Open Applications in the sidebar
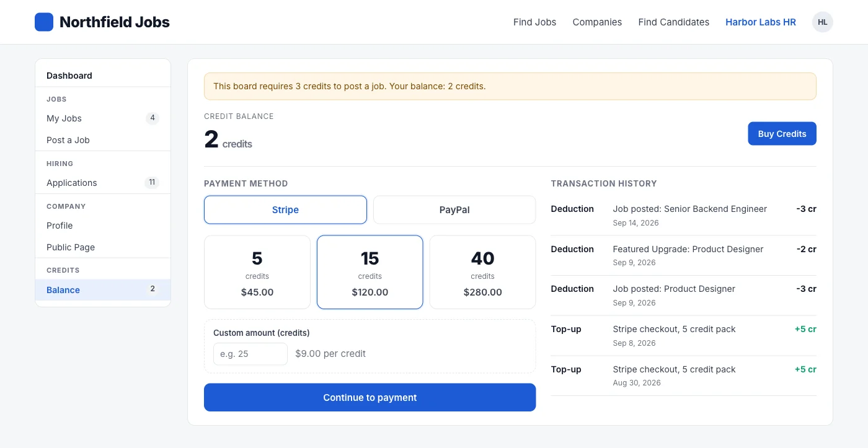This screenshot has height=448, width=868. (103, 183)
